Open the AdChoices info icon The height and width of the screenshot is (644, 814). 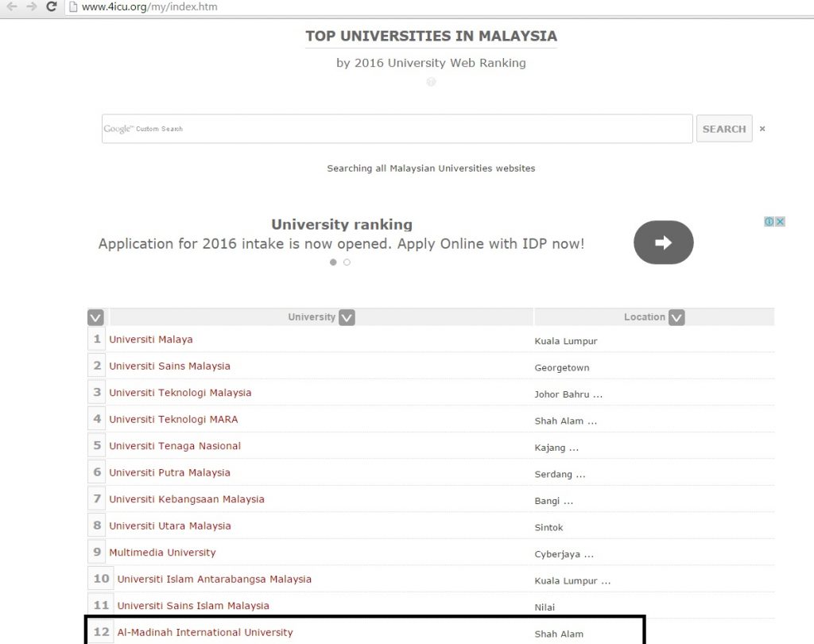tap(769, 222)
